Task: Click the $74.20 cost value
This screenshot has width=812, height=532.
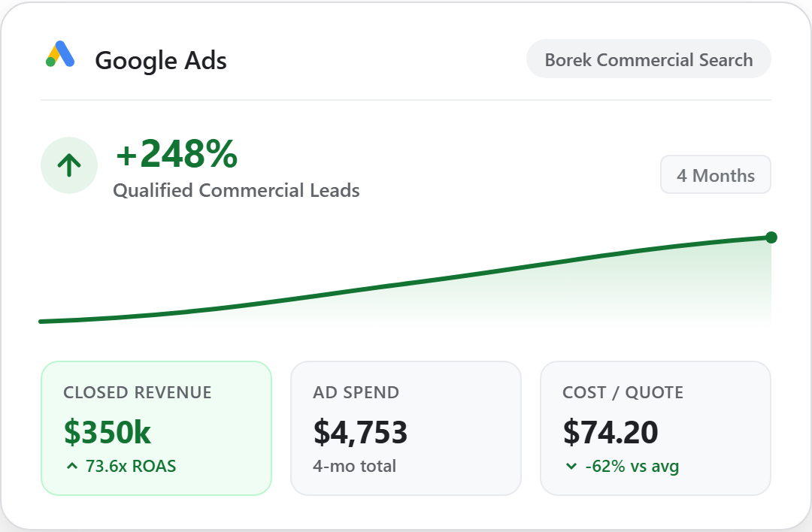Action: [x=611, y=432]
